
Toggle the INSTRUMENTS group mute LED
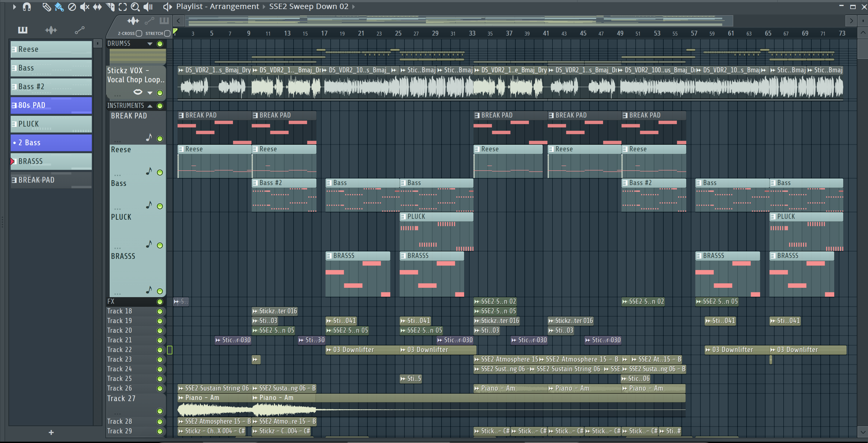tap(160, 106)
